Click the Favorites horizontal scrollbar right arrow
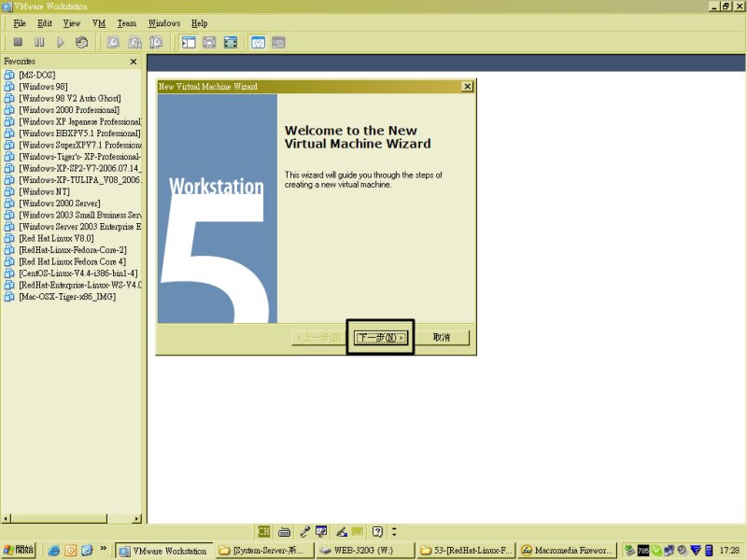Viewport: 747px width, 560px height. tap(136, 518)
